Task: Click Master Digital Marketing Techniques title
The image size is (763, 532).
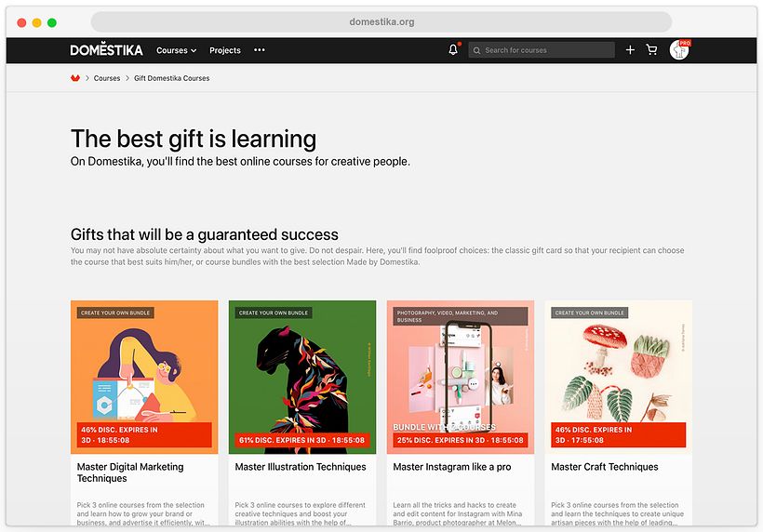Action: [x=130, y=472]
